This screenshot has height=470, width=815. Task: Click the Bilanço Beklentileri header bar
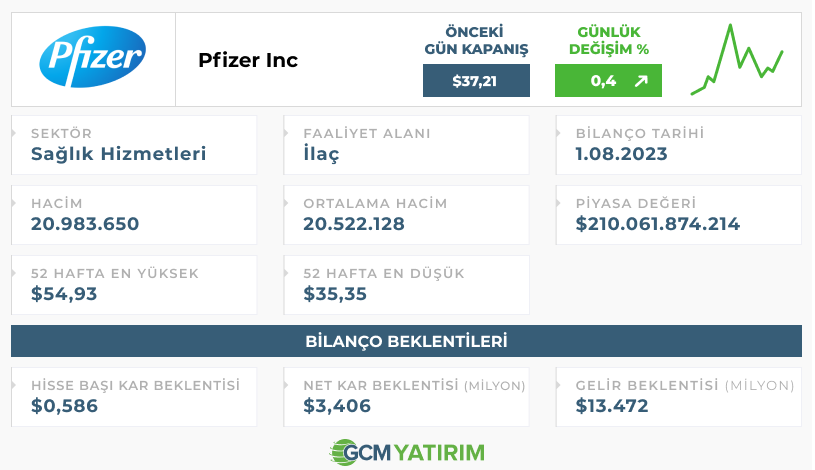pyautogui.click(x=406, y=341)
